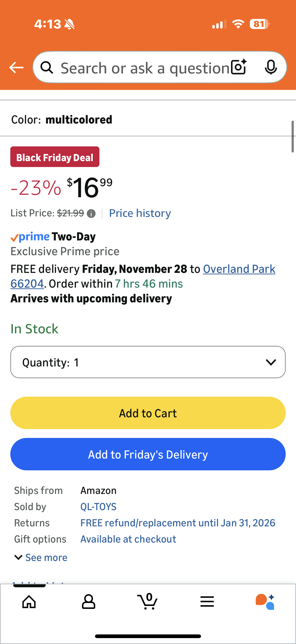Open the hamburger menu icon

[207, 602]
